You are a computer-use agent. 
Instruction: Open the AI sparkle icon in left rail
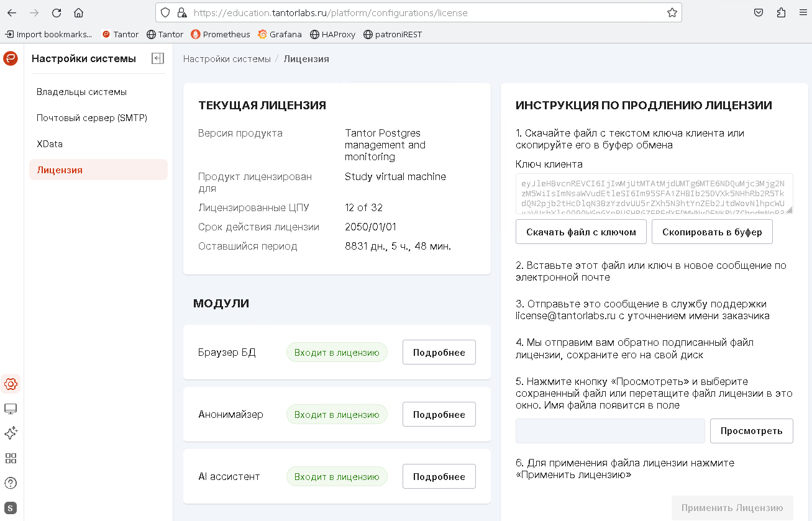coord(11,433)
